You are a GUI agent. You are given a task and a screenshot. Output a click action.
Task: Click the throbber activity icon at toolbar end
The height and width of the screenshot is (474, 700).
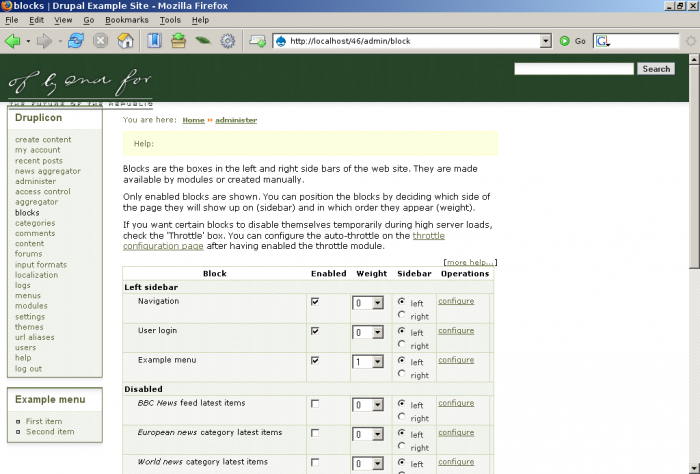point(691,41)
